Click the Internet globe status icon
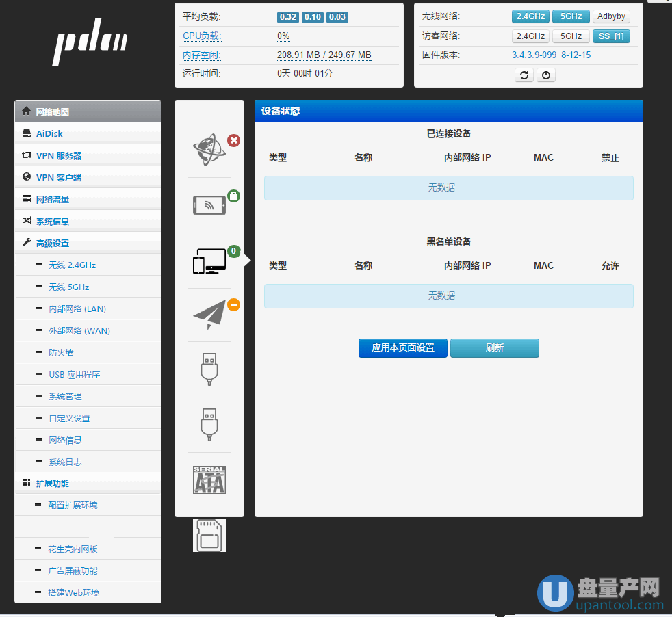The height and width of the screenshot is (617, 672). pyautogui.click(x=209, y=150)
